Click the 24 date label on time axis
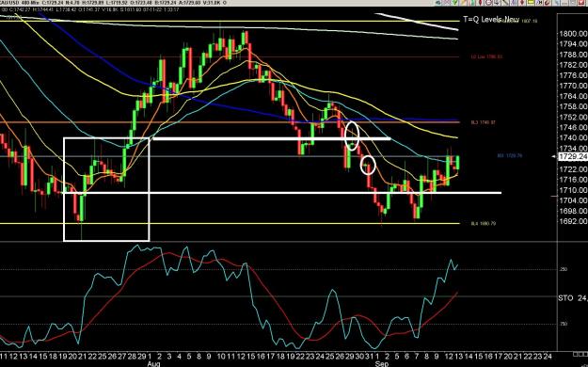 click(548, 356)
